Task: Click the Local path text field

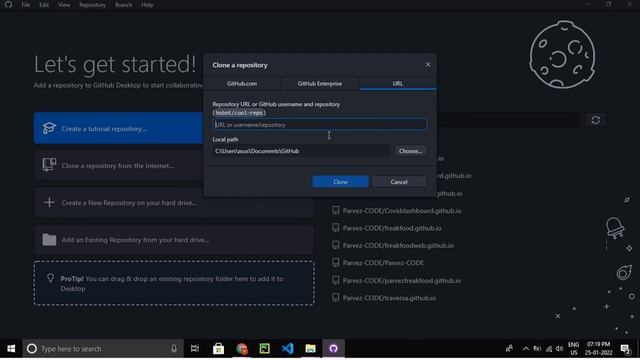Action: point(301,151)
